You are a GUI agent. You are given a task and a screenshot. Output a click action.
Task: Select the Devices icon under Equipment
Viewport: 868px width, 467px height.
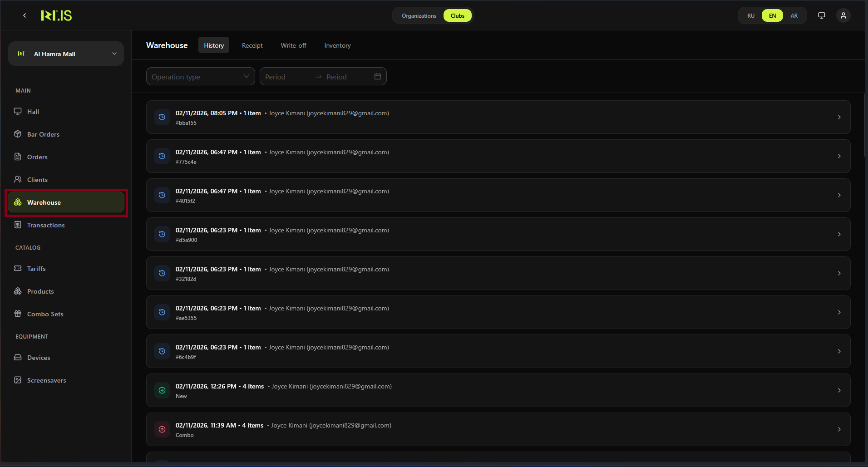17,357
